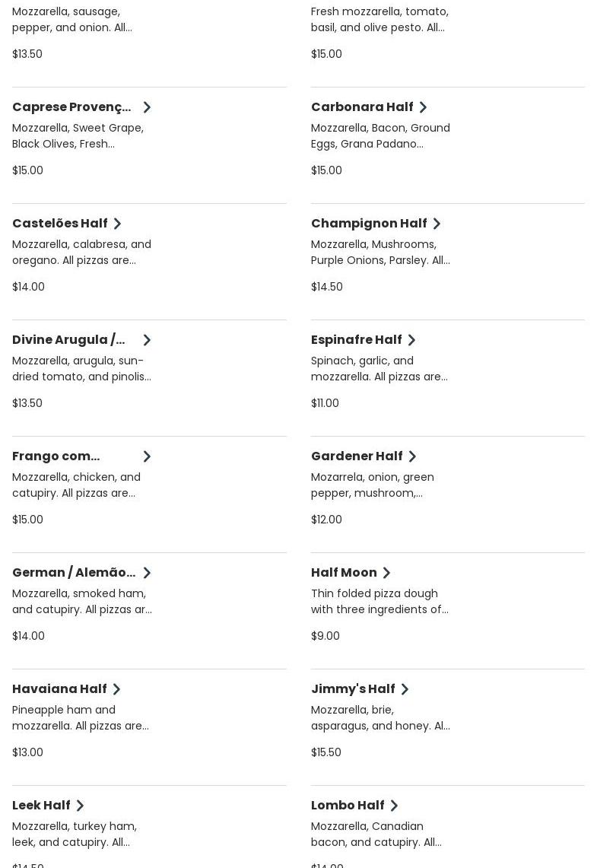The image size is (597, 868).
Task: Open the Havaiana Half pizza item
Action: tap(59, 688)
